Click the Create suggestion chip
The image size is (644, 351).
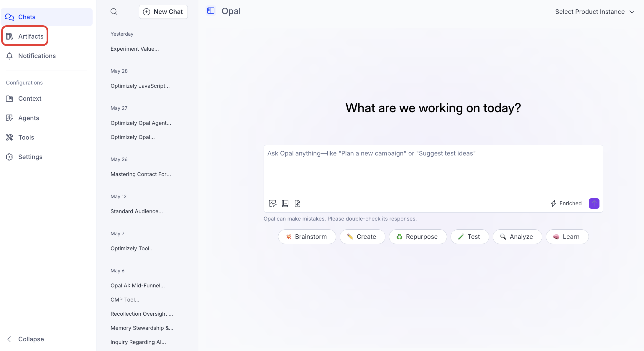[x=362, y=237]
